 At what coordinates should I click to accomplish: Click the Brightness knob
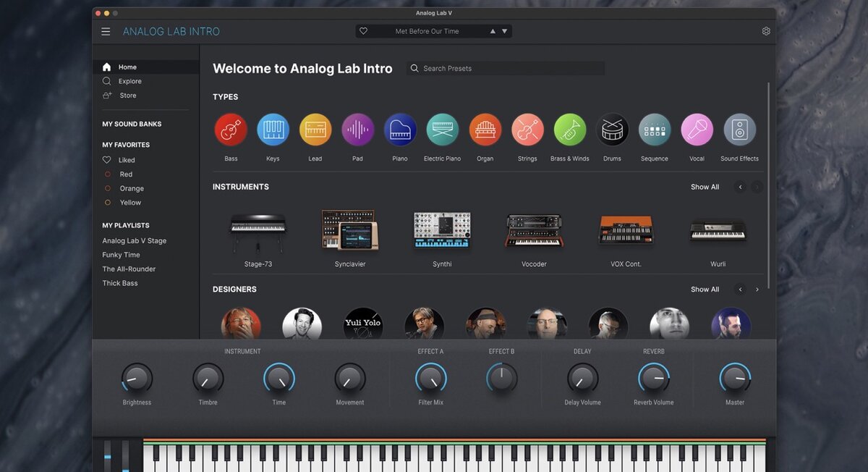tap(137, 379)
